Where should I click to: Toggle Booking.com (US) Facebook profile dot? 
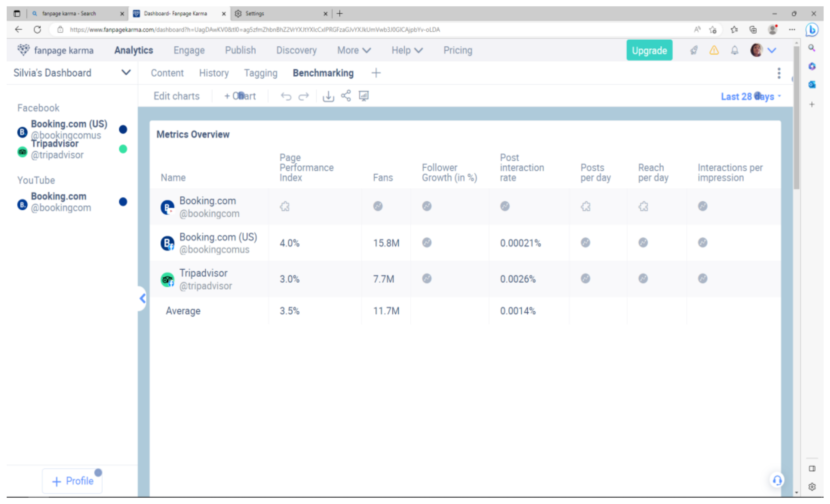123,129
